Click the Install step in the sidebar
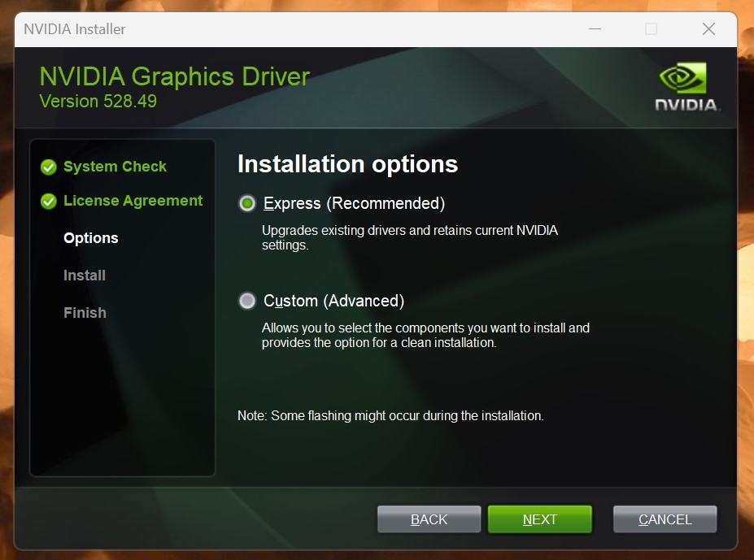The height and width of the screenshot is (560, 754). (84, 276)
